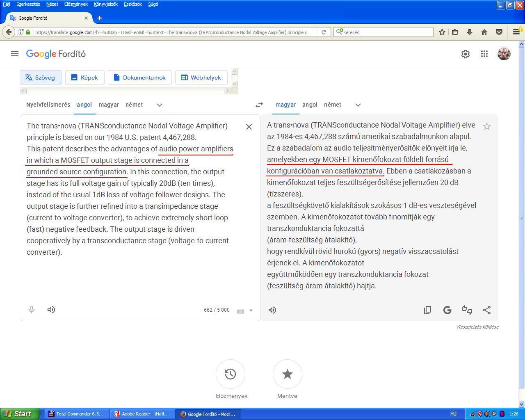Select magyar as source language

[109, 105]
